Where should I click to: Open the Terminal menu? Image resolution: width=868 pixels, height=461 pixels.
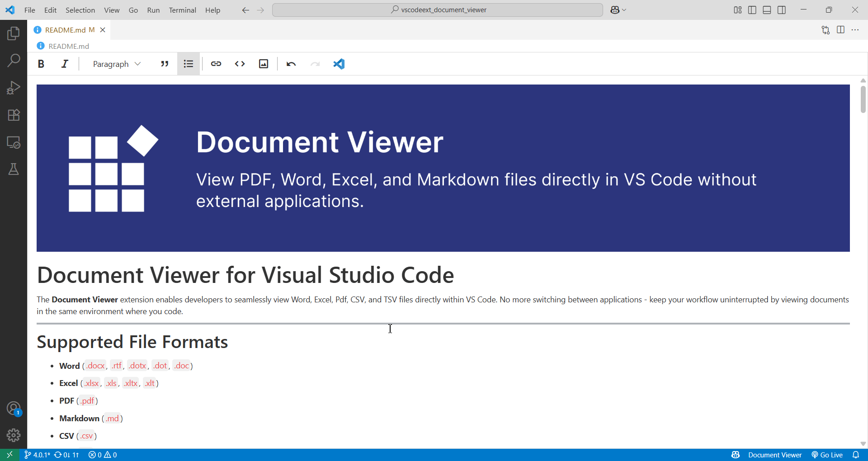click(x=182, y=10)
